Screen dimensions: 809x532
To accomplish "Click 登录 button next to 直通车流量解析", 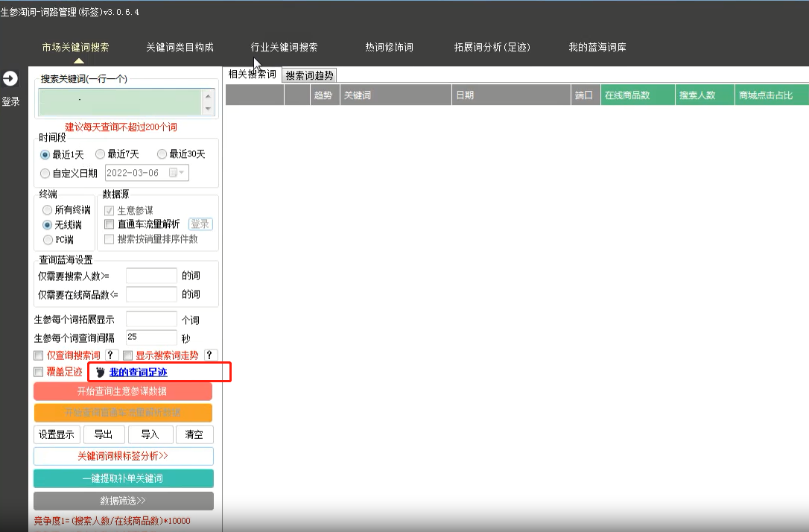I will [x=200, y=224].
